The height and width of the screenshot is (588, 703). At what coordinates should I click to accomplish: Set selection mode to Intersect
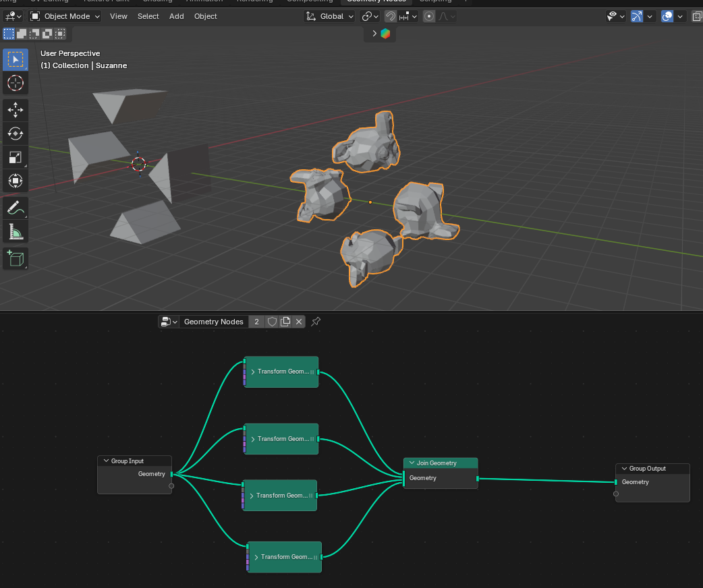coord(59,34)
